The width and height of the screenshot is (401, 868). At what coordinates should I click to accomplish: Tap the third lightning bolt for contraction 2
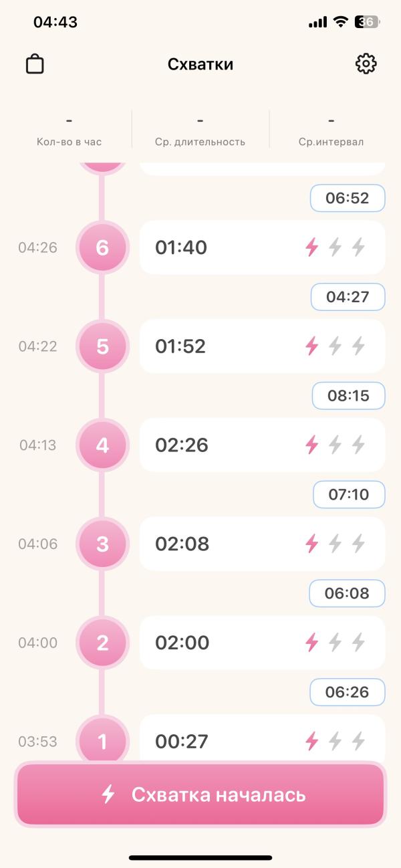pos(359,643)
